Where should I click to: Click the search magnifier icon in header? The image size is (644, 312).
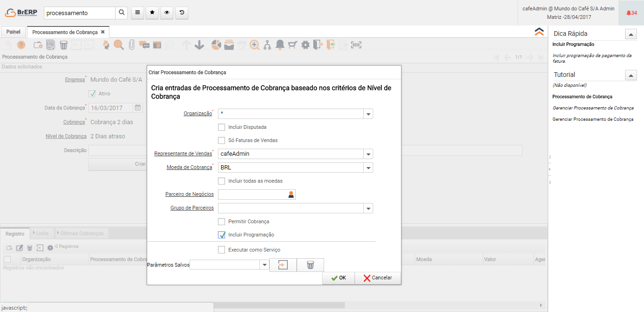(122, 13)
